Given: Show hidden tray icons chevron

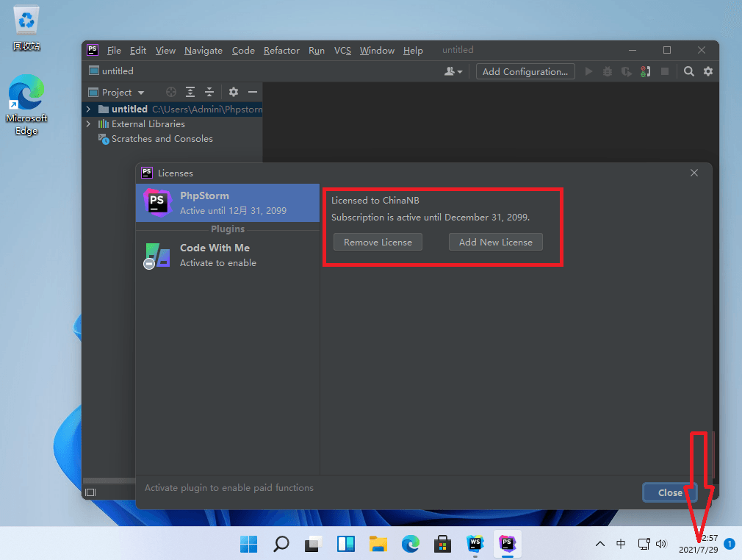Looking at the screenshot, I should pyautogui.click(x=600, y=544).
